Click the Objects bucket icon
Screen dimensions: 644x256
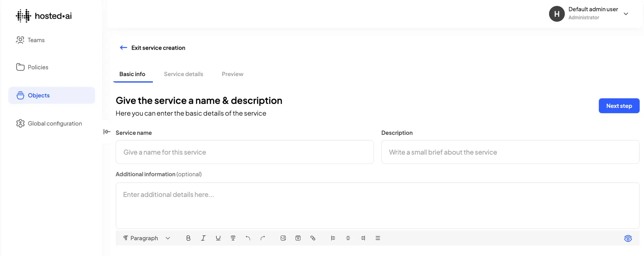[20, 95]
